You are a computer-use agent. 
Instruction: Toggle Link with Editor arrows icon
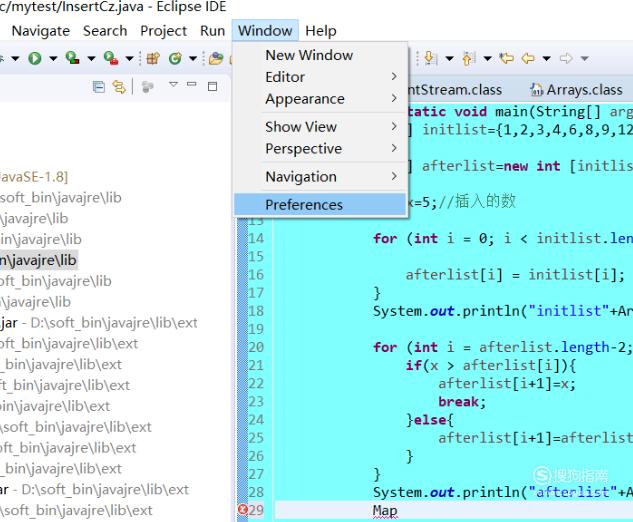pos(119,86)
